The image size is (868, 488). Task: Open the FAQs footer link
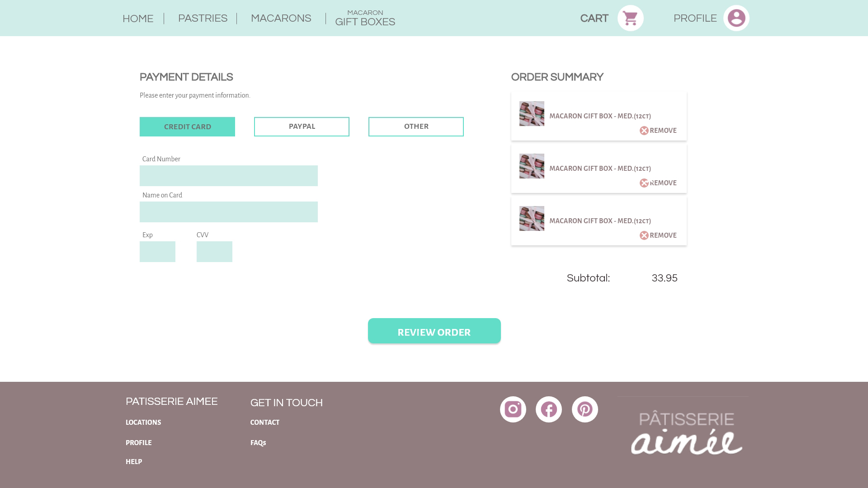click(x=258, y=443)
